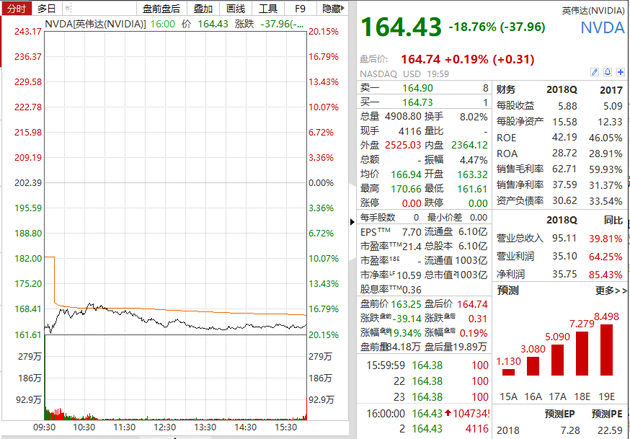Click the 18E forecast bar 7.279
Image resolution: width=630 pixels, height=439 pixels.
[582, 353]
